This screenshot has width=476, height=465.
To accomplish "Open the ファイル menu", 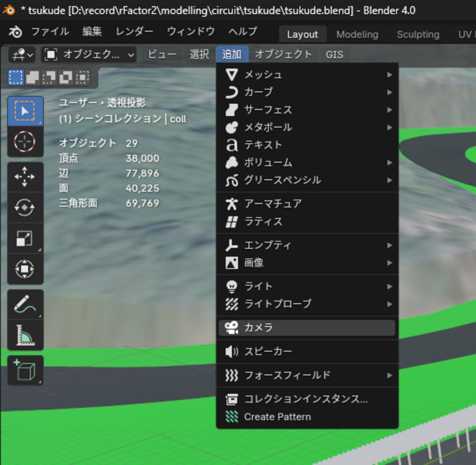I will tap(50, 32).
